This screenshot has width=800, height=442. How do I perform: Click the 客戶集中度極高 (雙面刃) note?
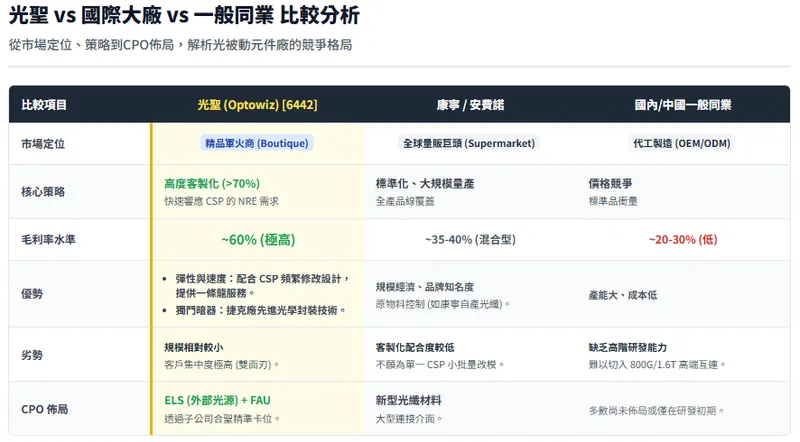(222, 365)
